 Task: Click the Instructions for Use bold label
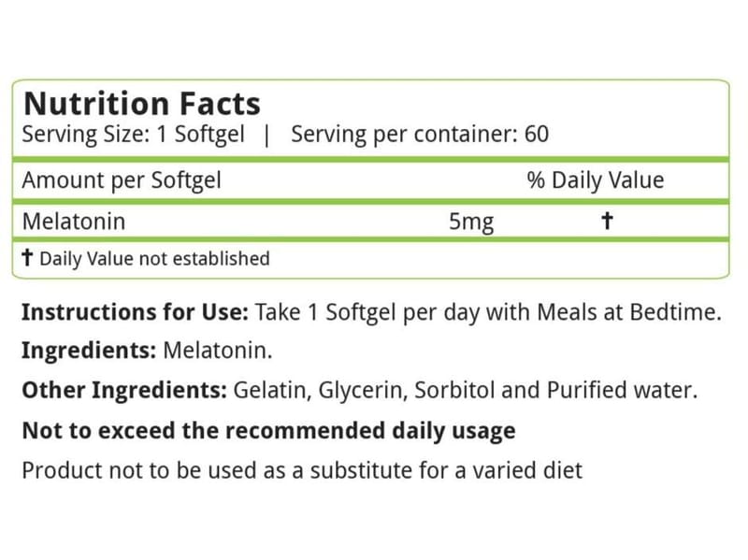click(x=135, y=312)
